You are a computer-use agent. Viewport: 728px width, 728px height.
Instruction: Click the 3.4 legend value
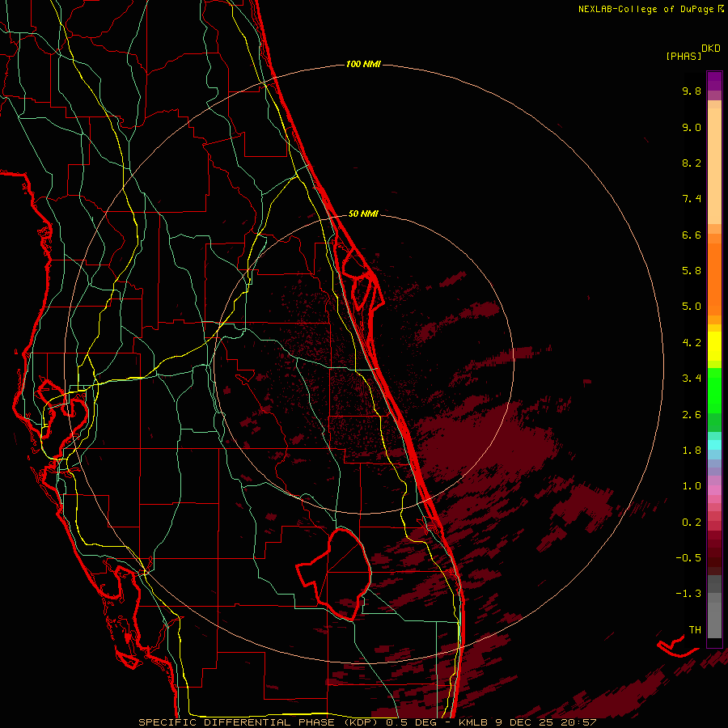click(x=692, y=379)
